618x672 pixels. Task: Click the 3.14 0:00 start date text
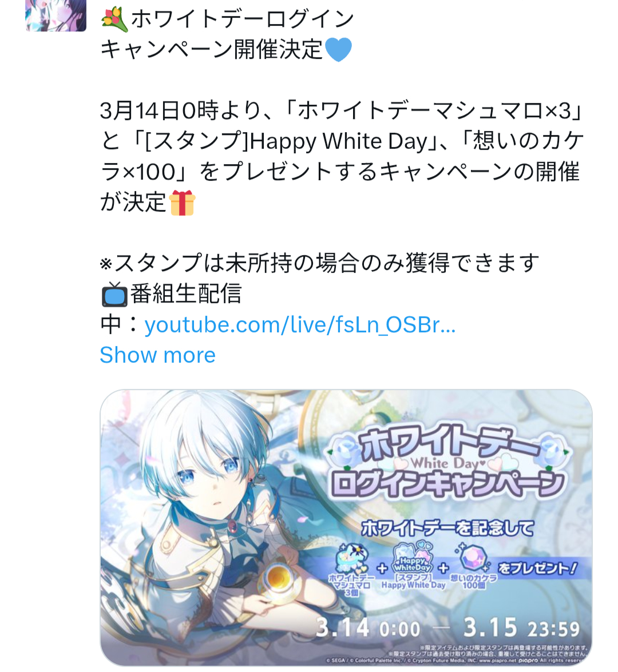point(368,629)
